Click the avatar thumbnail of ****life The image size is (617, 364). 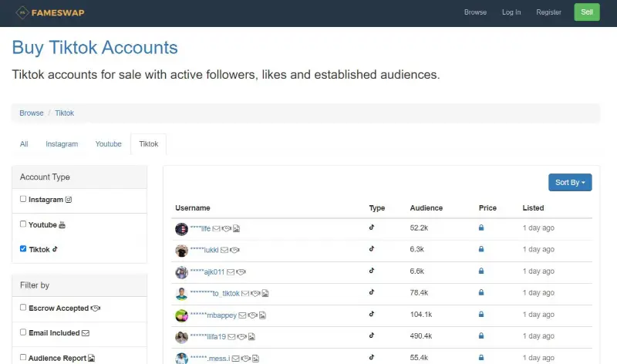tap(181, 228)
